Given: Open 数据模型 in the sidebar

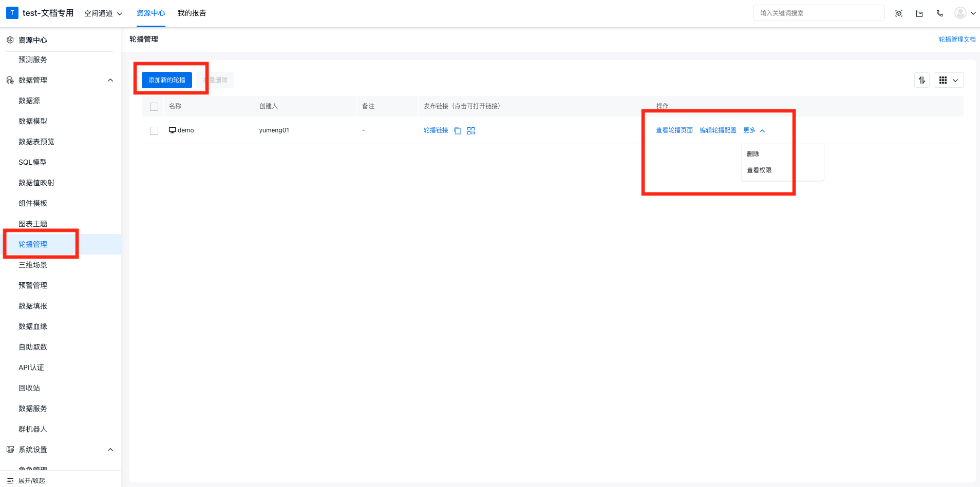Looking at the screenshot, I should 33,121.
